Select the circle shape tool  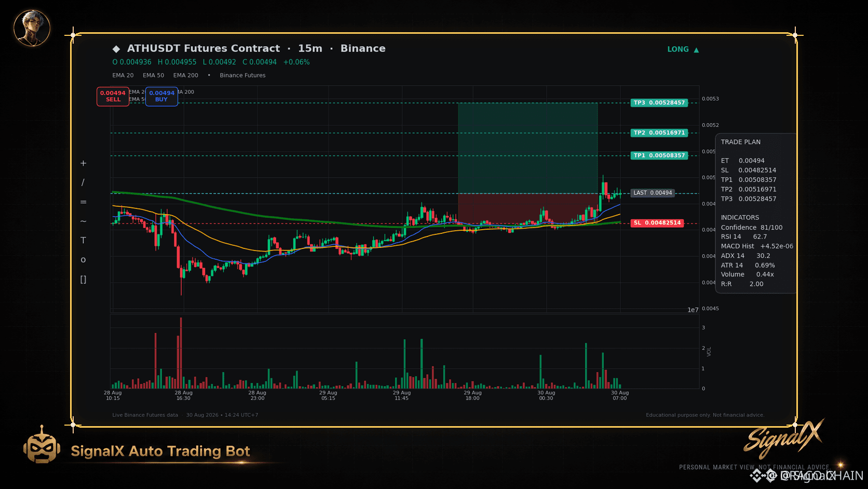pos(83,260)
